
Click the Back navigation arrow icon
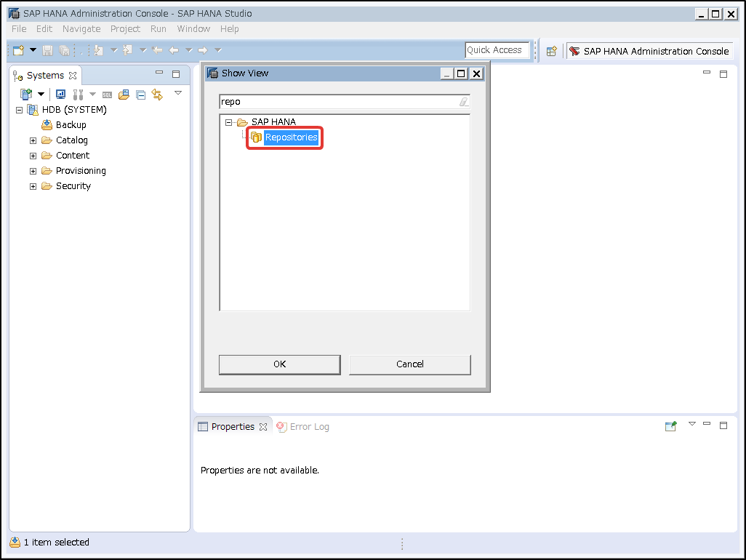(174, 50)
